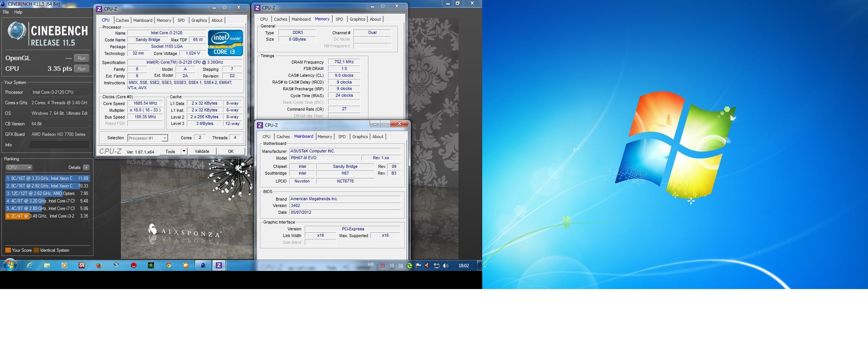The height and width of the screenshot is (347, 868).
Task: Click the red round taskbar icon
Action: click(x=134, y=265)
